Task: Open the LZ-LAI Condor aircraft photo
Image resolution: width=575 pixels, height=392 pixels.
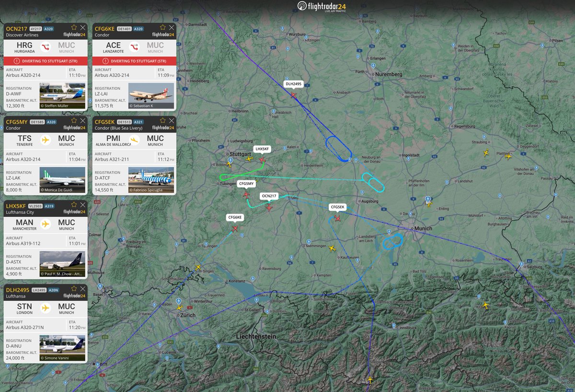Action: coord(151,96)
